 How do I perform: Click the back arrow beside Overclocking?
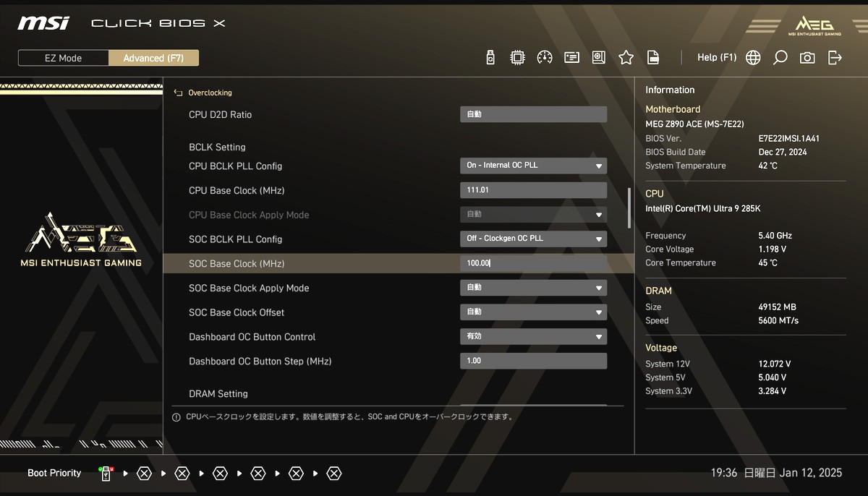coord(178,93)
